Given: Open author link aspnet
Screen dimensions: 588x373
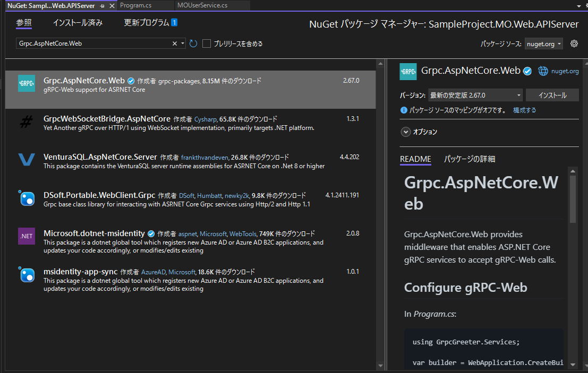Looking at the screenshot, I should (x=188, y=234).
